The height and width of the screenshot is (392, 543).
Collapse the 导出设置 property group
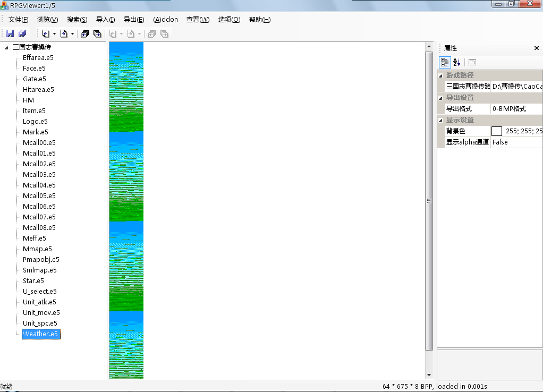tap(440, 98)
